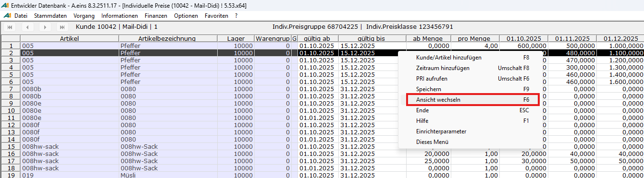Click 600,0000 price in row 1

click(524, 46)
